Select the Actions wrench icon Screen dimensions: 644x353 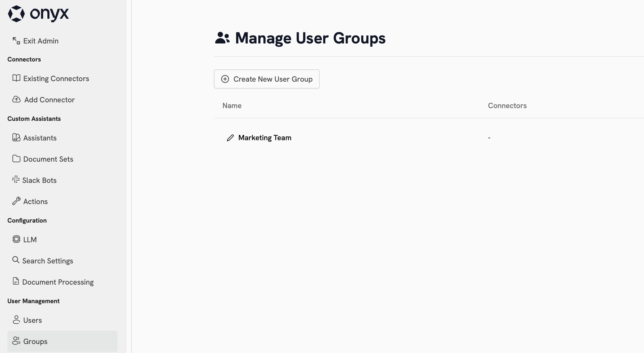pos(16,201)
